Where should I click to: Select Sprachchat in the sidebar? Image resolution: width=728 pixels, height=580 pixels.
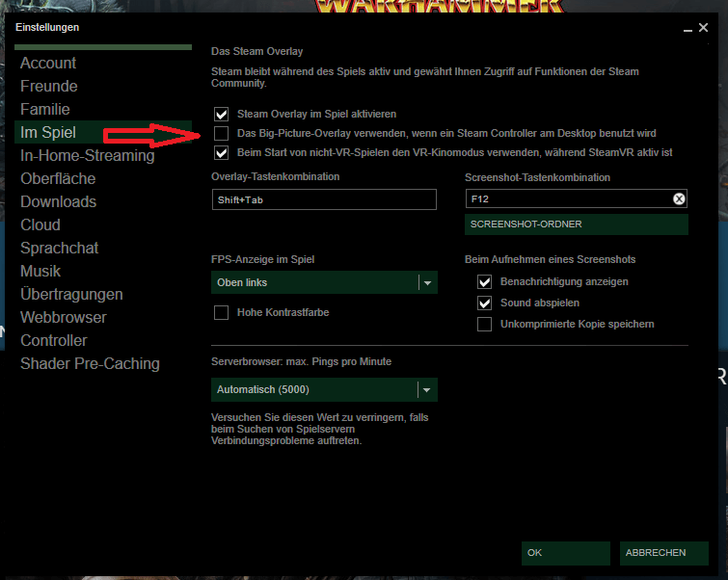[x=60, y=249]
